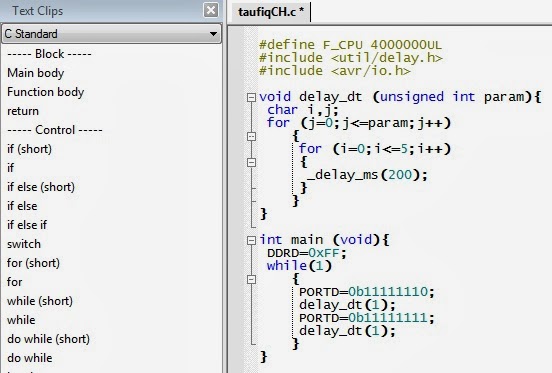Open the C Standard dropdown
552x373 pixels.
[112, 34]
